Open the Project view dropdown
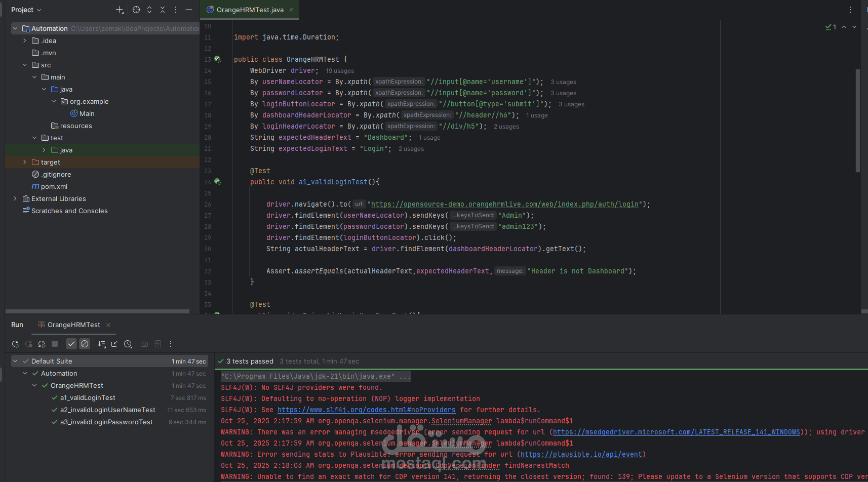This screenshot has height=482, width=868. click(26, 10)
